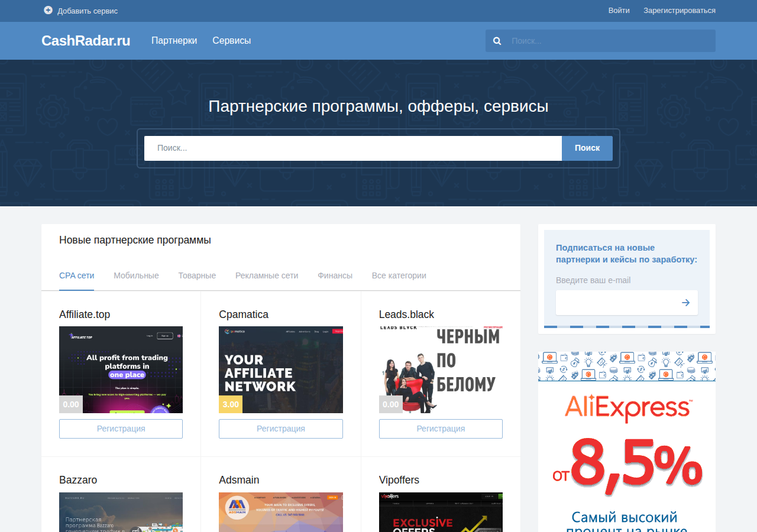The width and height of the screenshot is (757, 532).
Task: Open the Vipoffers title link
Action: pos(399,480)
